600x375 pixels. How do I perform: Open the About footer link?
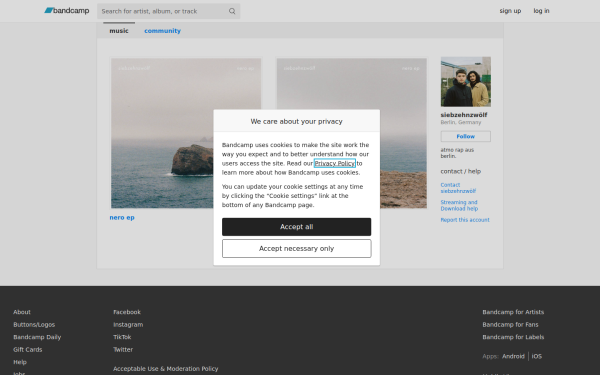tap(22, 312)
